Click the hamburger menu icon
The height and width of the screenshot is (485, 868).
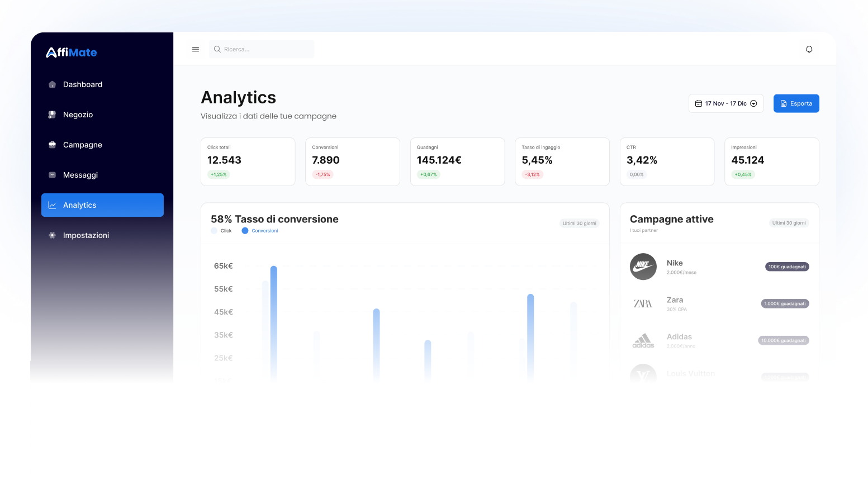[x=195, y=49]
